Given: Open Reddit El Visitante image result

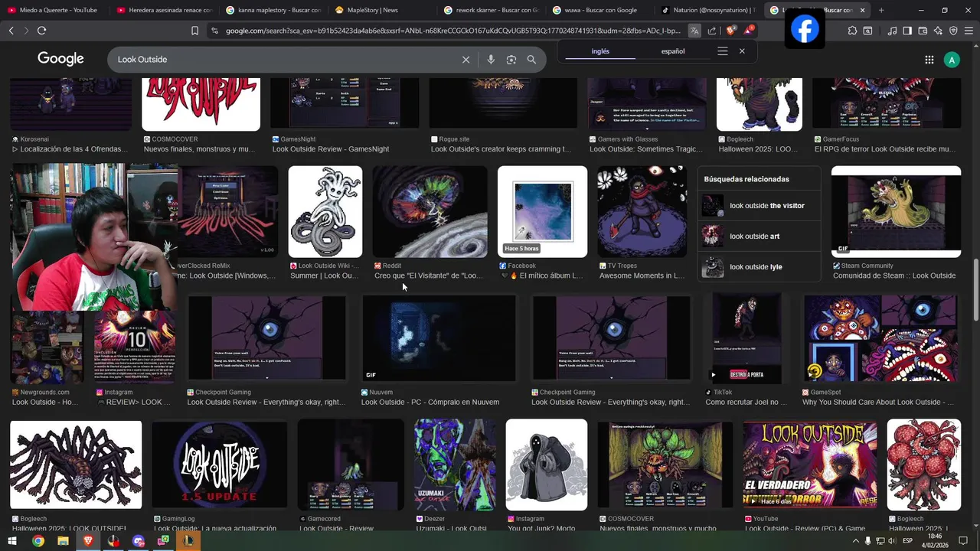Looking at the screenshot, I should point(430,212).
